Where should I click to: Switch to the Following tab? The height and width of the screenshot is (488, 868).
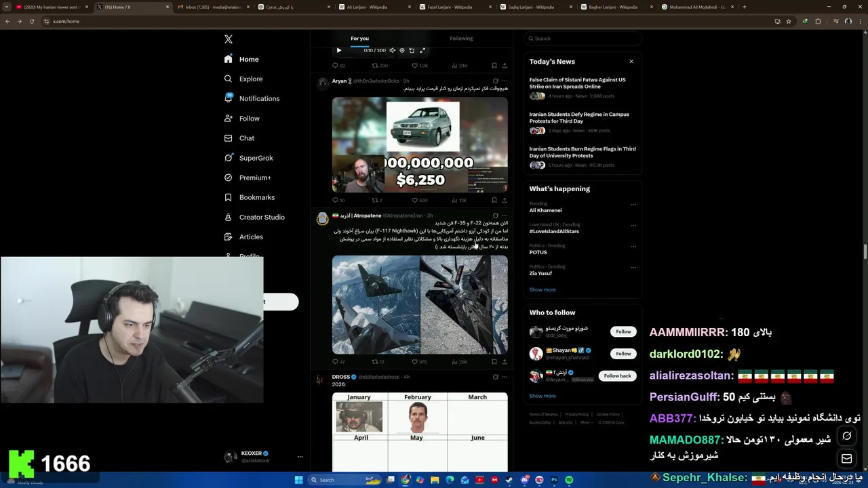click(461, 39)
